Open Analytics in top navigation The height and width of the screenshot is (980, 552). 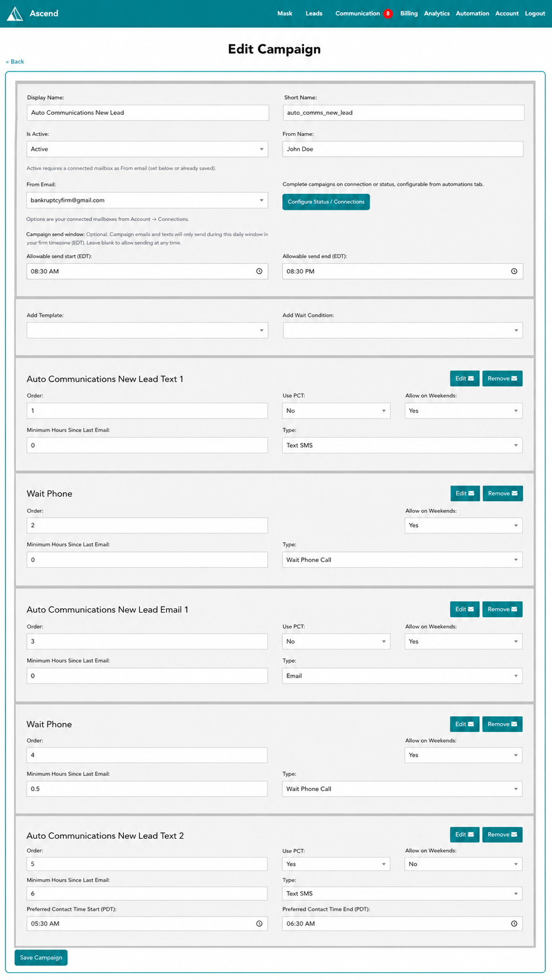(437, 13)
